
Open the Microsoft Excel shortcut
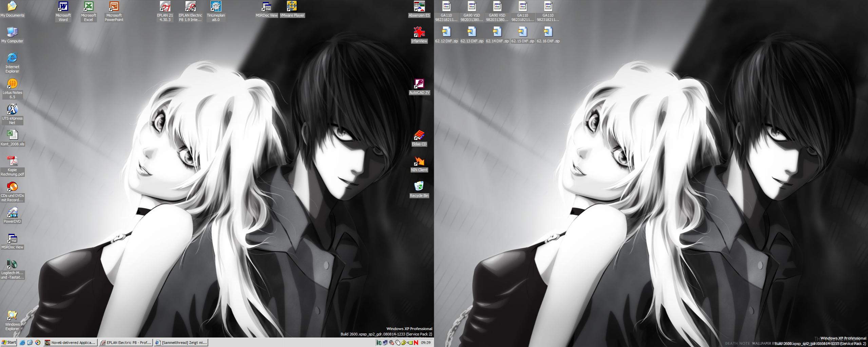click(89, 11)
